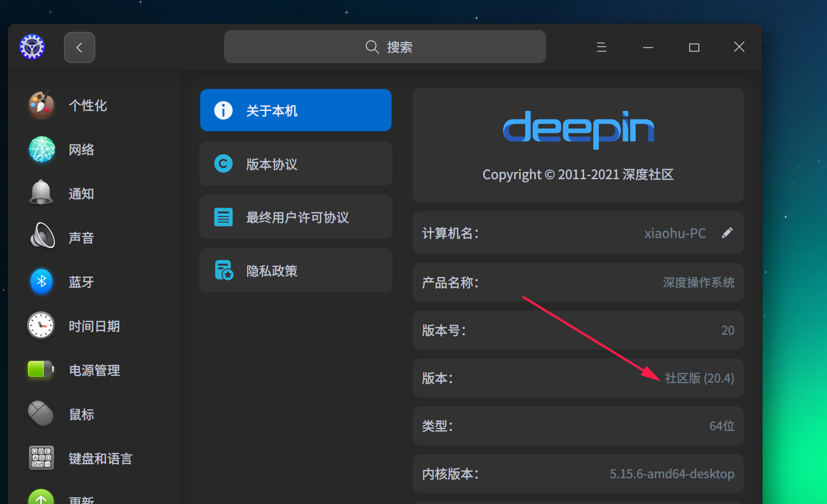827x504 pixels.
Task: Open the 声音 label in sidebar
Action: click(x=81, y=238)
